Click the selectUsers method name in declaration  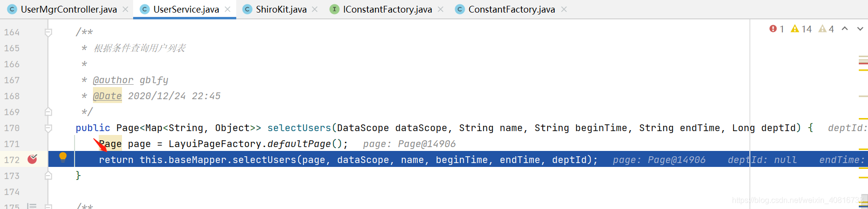coord(299,128)
